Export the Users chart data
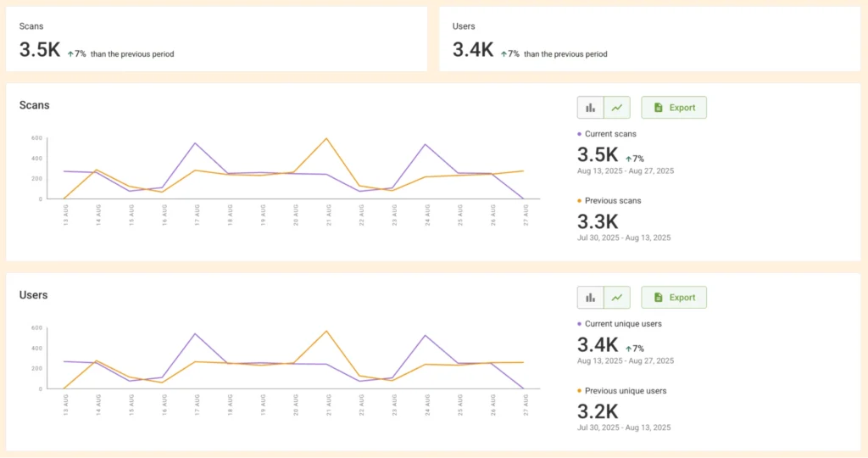 pyautogui.click(x=674, y=298)
